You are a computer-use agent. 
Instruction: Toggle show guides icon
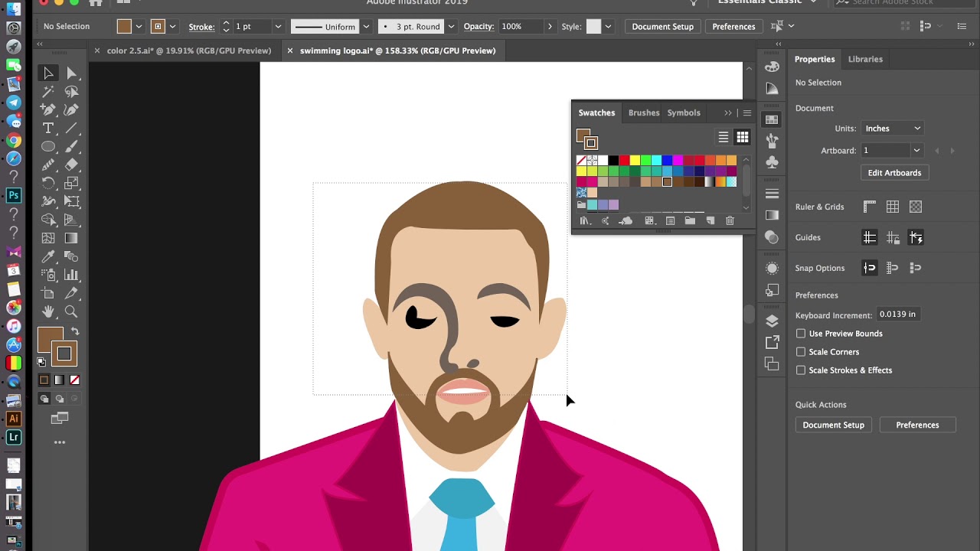(x=870, y=237)
